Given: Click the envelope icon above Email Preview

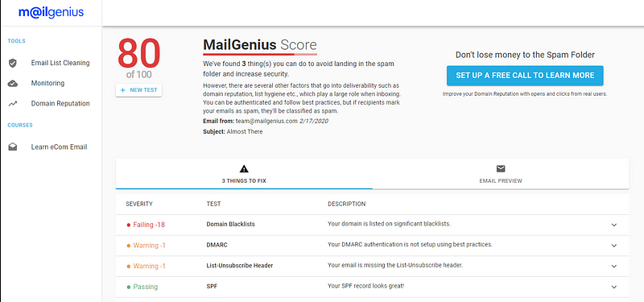Looking at the screenshot, I should 501,168.
